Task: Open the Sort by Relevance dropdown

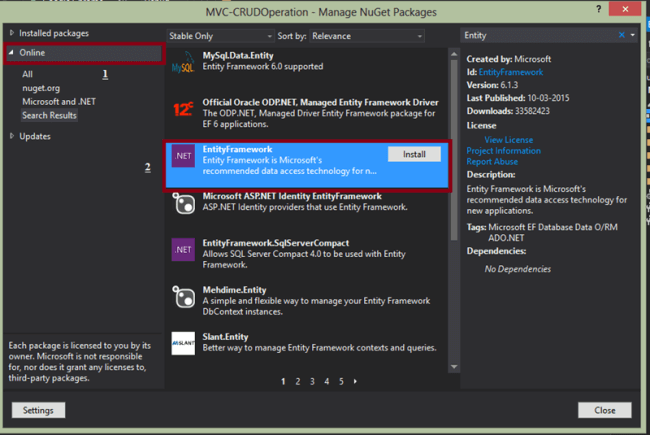Action: (x=367, y=36)
